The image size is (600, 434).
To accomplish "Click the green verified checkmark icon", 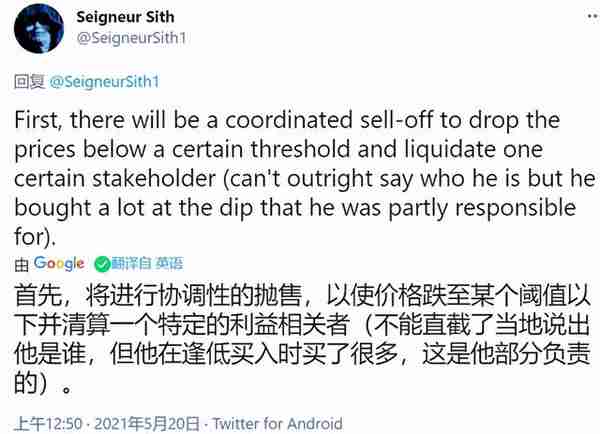I will pos(102,264).
